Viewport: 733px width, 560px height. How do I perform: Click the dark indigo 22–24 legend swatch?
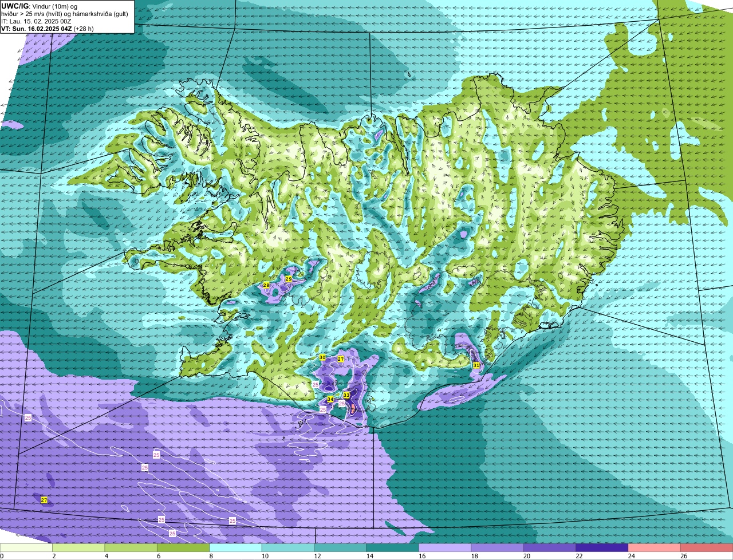[602, 548]
